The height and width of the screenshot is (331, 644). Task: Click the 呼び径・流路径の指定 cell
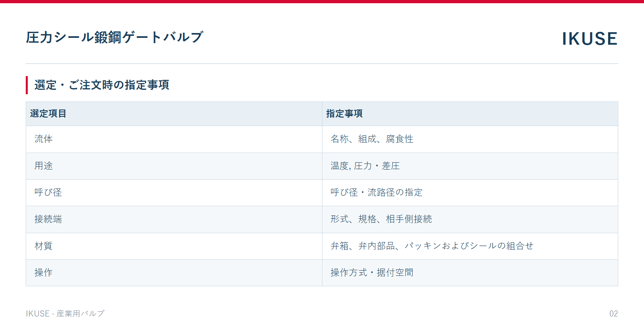tap(470, 192)
